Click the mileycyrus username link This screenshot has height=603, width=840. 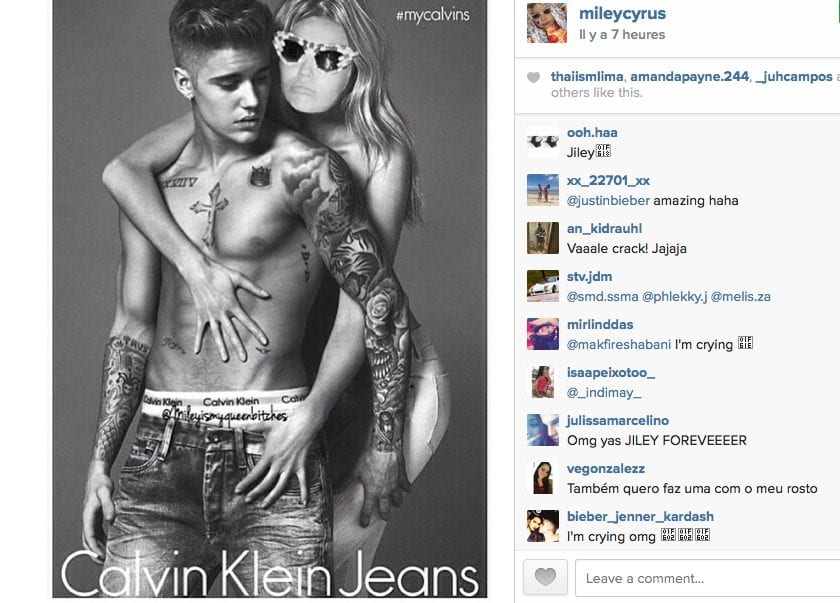[x=622, y=14]
